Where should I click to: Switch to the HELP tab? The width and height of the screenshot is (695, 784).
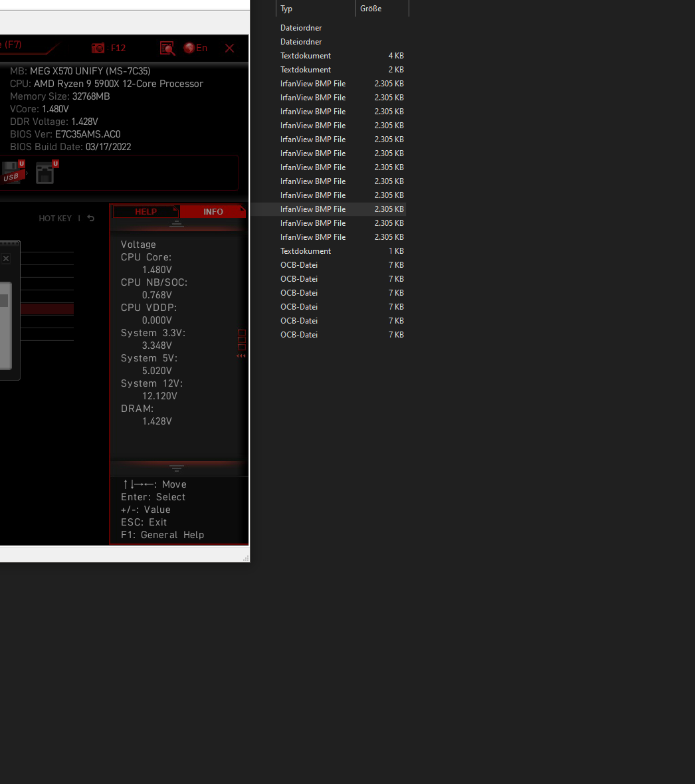click(146, 211)
